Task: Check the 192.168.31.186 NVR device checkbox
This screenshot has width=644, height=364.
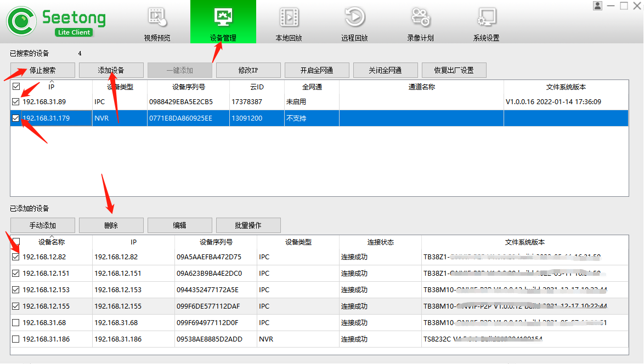Action: tap(16, 339)
